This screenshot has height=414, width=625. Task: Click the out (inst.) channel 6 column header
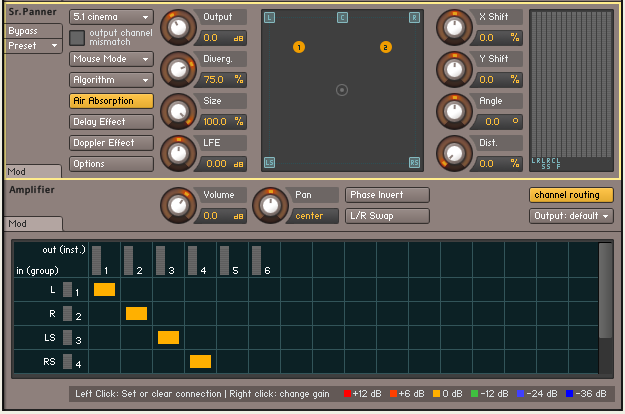point(265,260)
